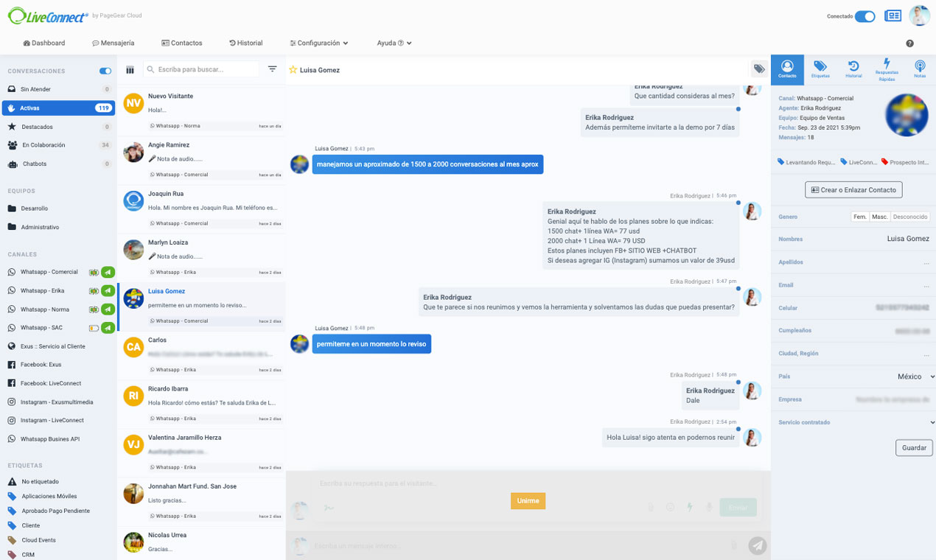
Task: Expand the Servicio contratado dropdown
Action: [x=932, y=423]
